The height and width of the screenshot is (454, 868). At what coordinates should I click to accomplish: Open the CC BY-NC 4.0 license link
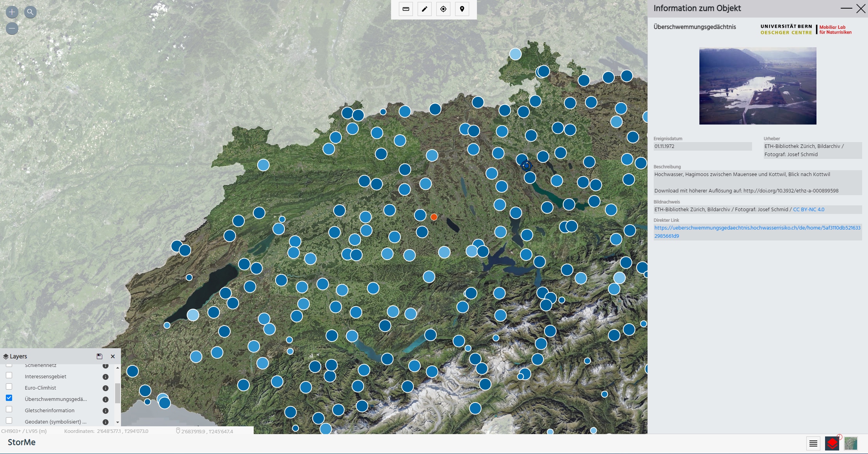pyautogui.click(x=809, y=210)
